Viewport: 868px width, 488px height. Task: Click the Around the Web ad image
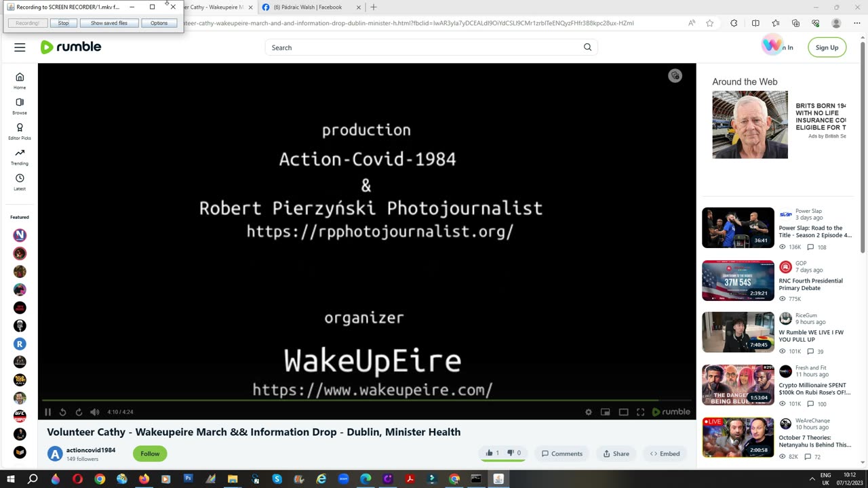tap(750, 125)
